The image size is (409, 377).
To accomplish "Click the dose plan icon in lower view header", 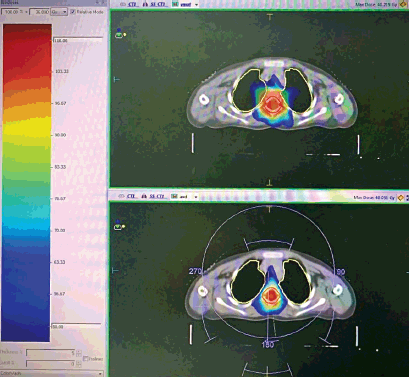I will (174, 196).
